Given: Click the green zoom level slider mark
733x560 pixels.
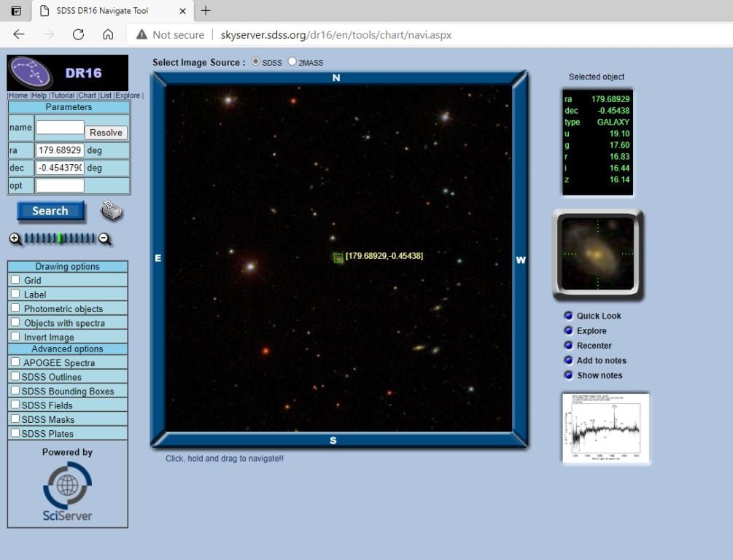Looking at the screenshot, I should [x=61, y=238].
